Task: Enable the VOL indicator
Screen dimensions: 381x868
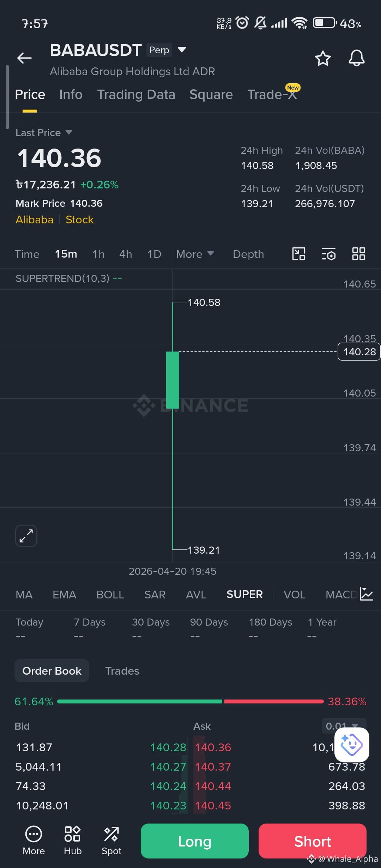Action: coord(294,595)
